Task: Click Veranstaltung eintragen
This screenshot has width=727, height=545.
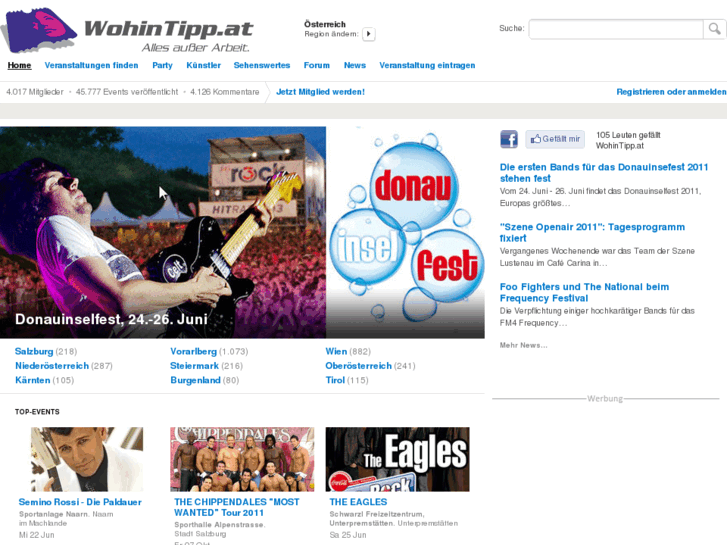Action: click(x=427, y=65)
